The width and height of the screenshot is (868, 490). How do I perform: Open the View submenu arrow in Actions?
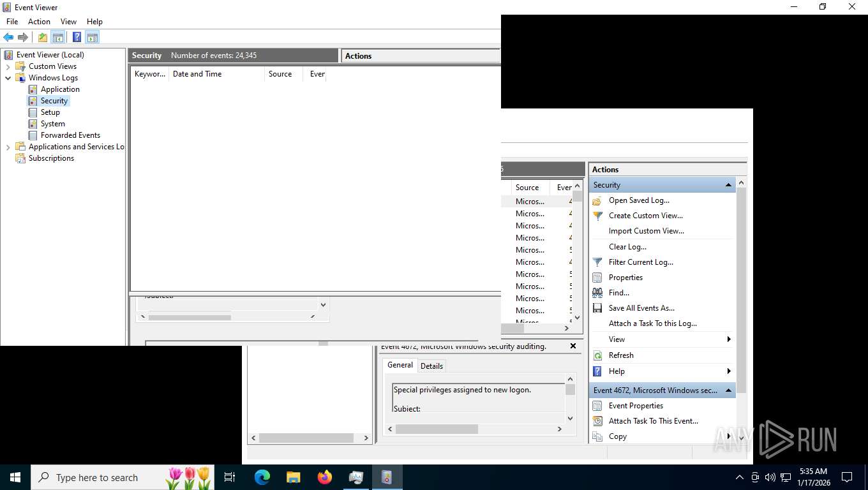click(729, 339)
